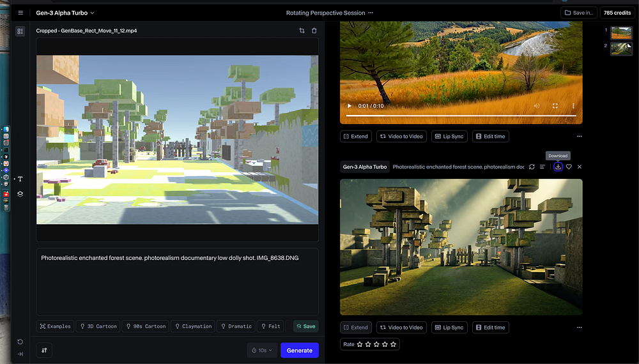This screenshot has height=364, width=639.
Task: Open Finder from the macOS dock
Action: (x=6, y=130)
